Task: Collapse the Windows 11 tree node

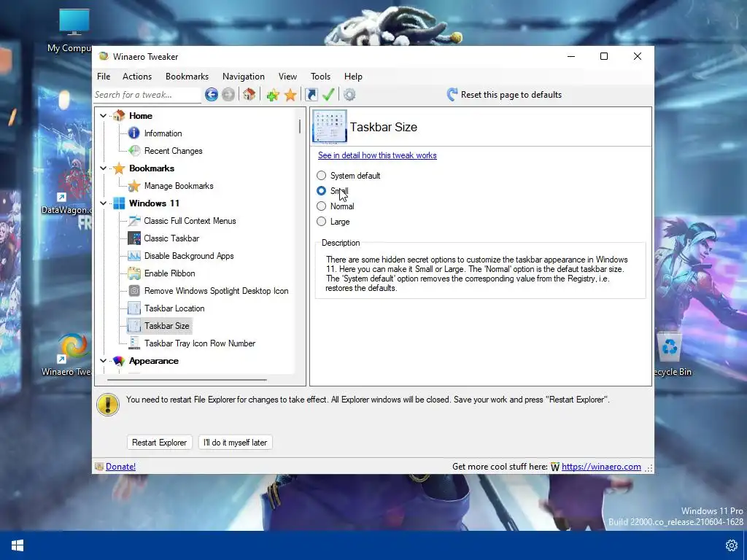Action: (103, 203)
